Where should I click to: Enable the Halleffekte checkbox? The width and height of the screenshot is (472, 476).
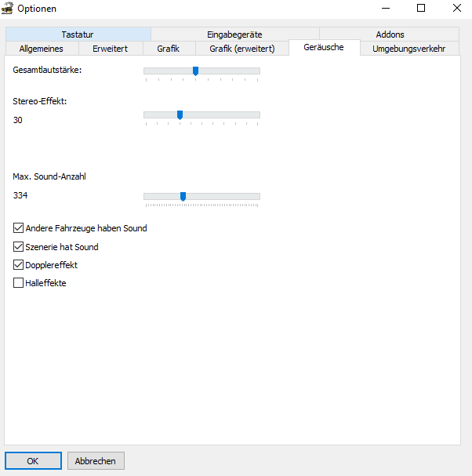[x=19, y=283]
